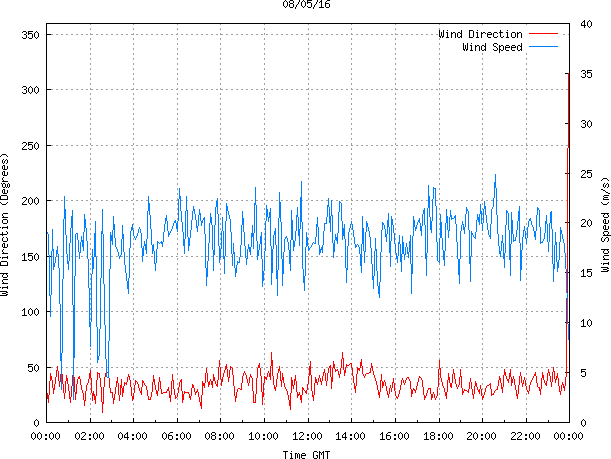Click the blue Wind Speed legend line sample
Image resolution: width=611 pixels, height=459 pixels.
click(x=543, y=47)
